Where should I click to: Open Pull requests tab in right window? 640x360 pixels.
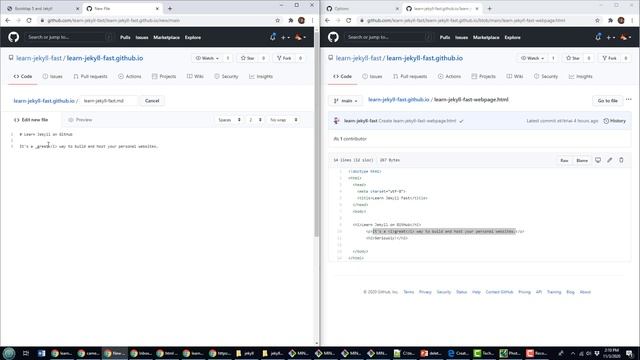pyautogui.click(x=410, y=76)
